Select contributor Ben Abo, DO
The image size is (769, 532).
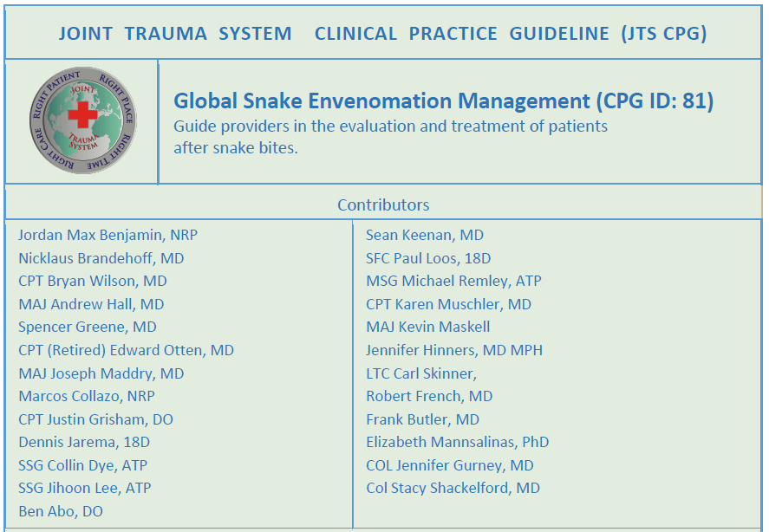[61, 512]
